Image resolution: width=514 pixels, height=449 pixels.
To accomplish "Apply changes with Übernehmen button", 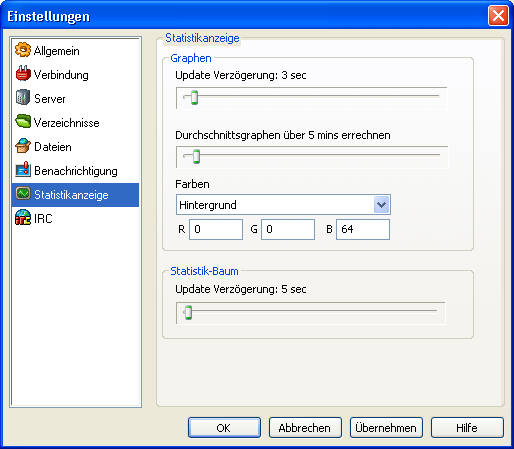I will pos(386,428).
